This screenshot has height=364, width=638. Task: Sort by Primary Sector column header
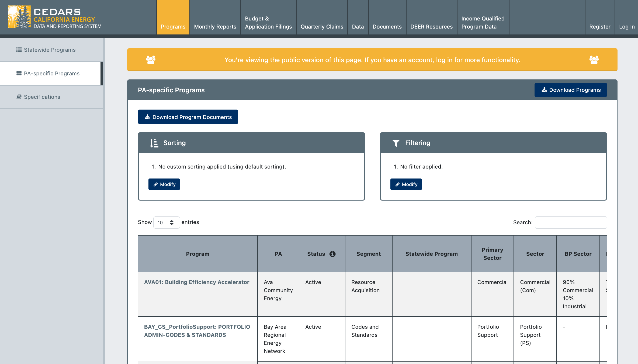coord(493,254)
